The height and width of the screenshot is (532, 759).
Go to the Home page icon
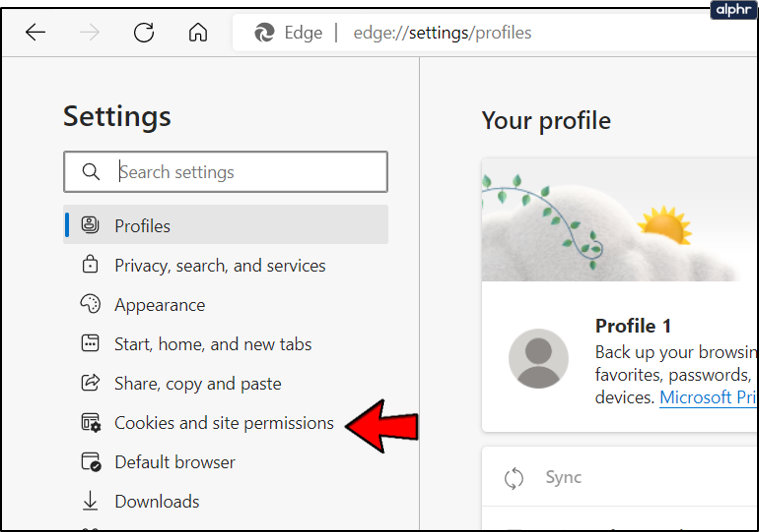coord(198,33)
